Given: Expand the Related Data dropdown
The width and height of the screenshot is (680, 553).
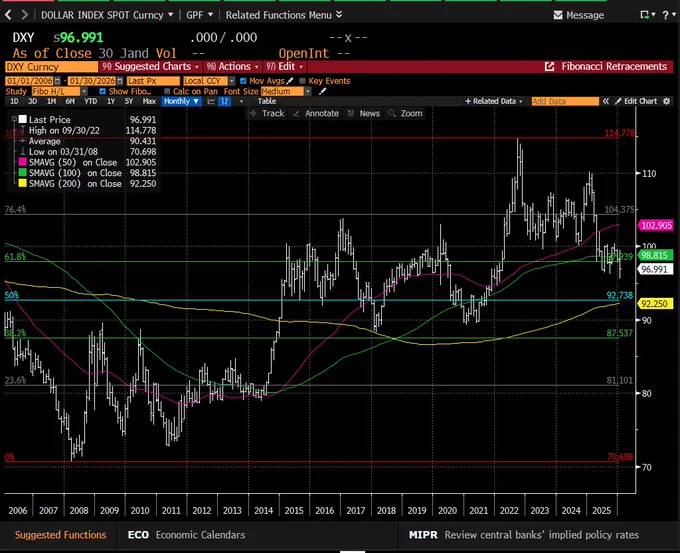Looking at the screenshot, I should point(494,101).
